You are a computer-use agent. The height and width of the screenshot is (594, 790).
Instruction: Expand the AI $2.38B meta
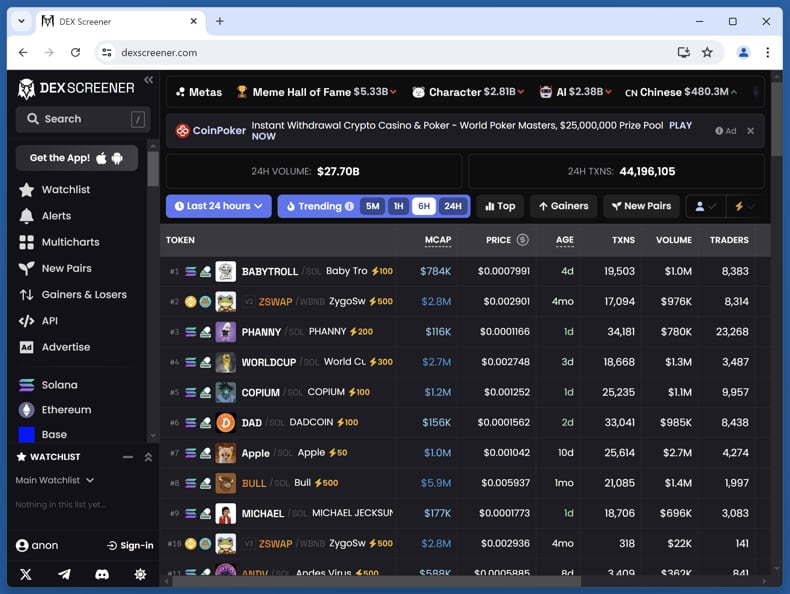[x=576, y=92]
